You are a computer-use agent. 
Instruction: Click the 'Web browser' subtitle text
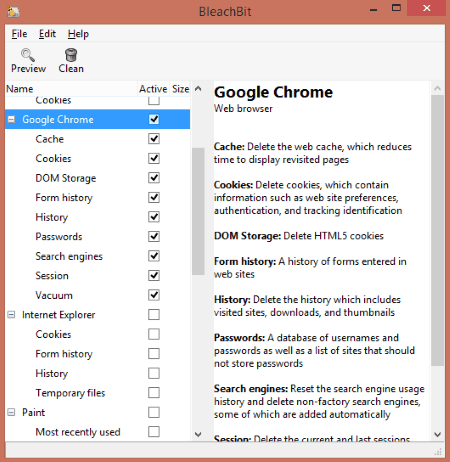click(243, 109)
